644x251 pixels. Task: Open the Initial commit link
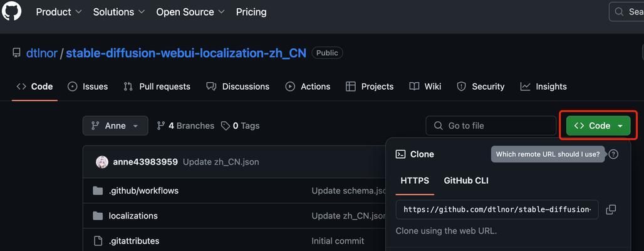point(338,241)
